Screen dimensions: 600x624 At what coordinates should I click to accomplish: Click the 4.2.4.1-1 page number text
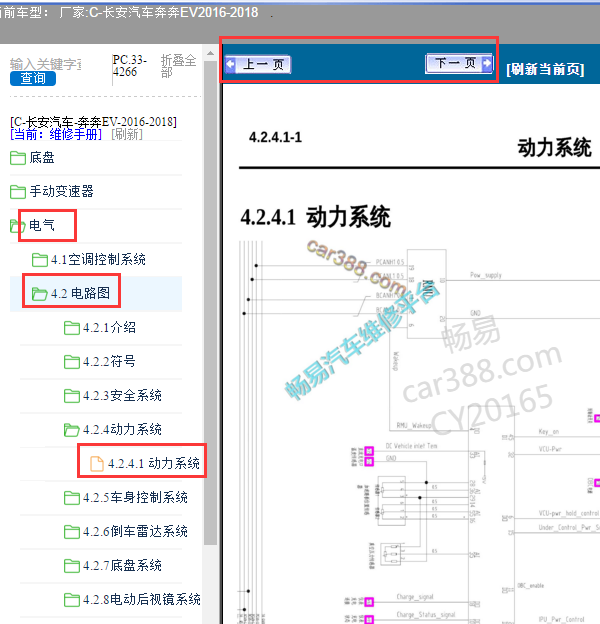click(x=275, y=137)
